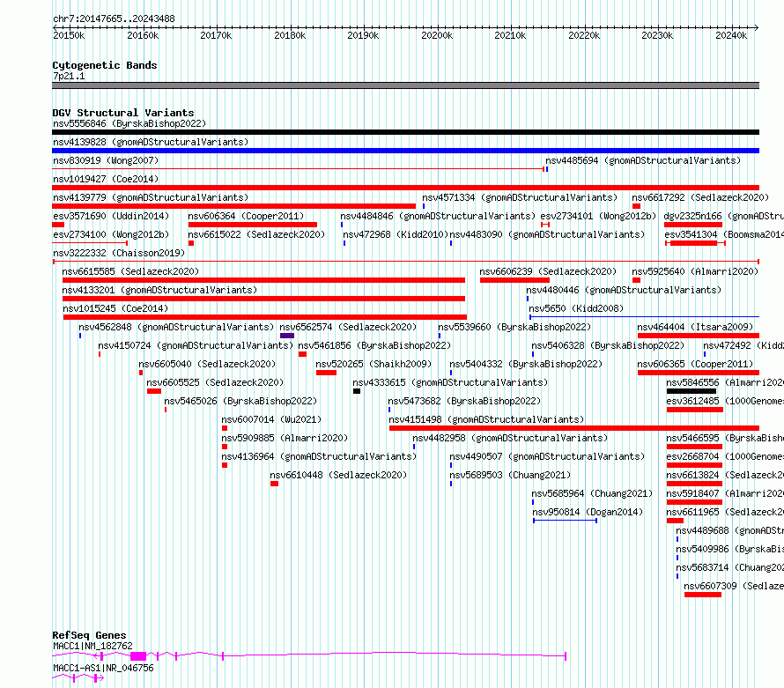The image size is (784, 688).
Task: Open nsv830919 (Wong2007) label
Action: (106, 160)
